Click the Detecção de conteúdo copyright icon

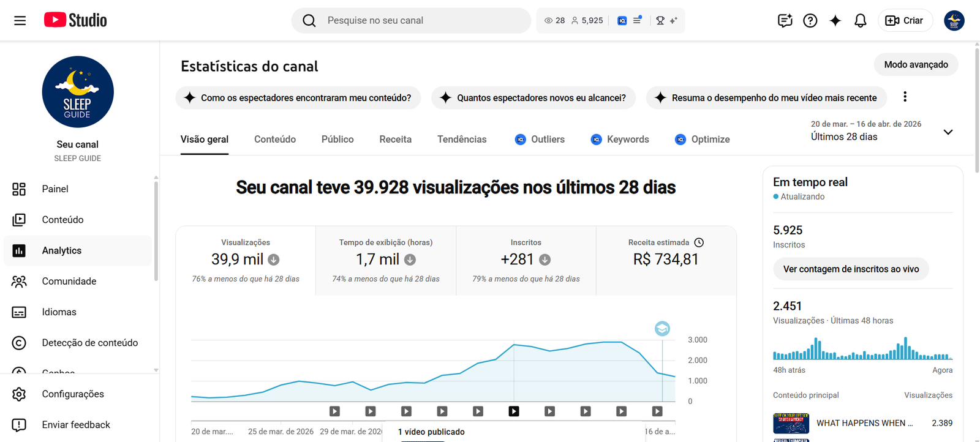(x=19, y=343)
